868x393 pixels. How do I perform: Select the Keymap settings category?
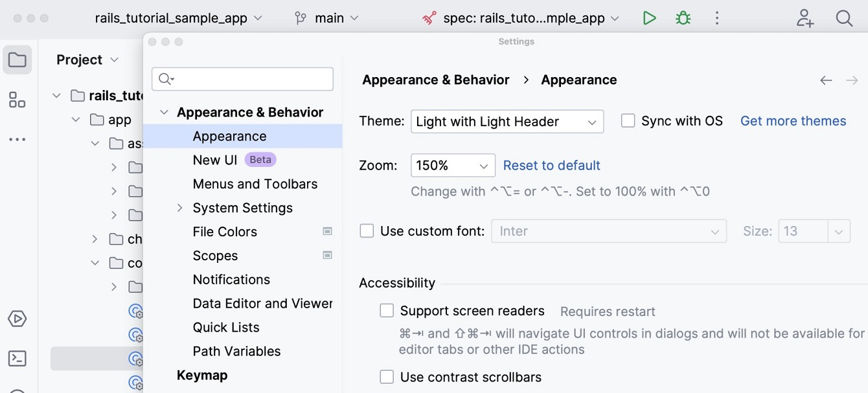pos(202,375)
